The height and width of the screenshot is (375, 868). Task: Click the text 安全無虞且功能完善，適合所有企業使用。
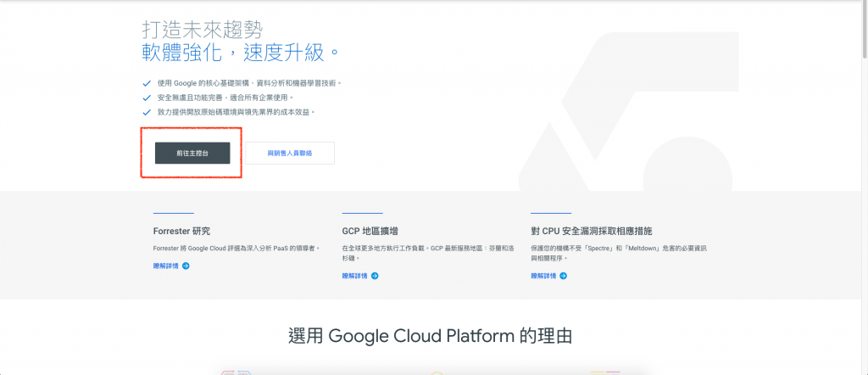click(x=225, y=98)
